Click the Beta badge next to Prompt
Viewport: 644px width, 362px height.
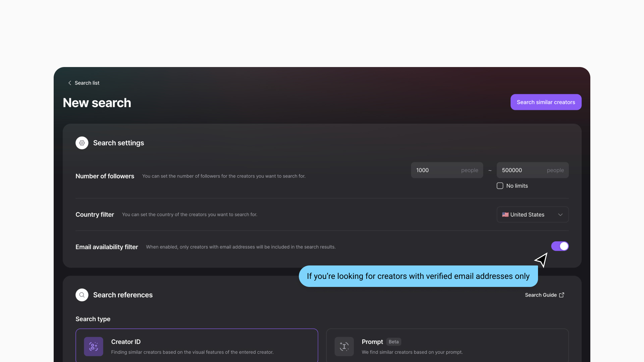393,342
